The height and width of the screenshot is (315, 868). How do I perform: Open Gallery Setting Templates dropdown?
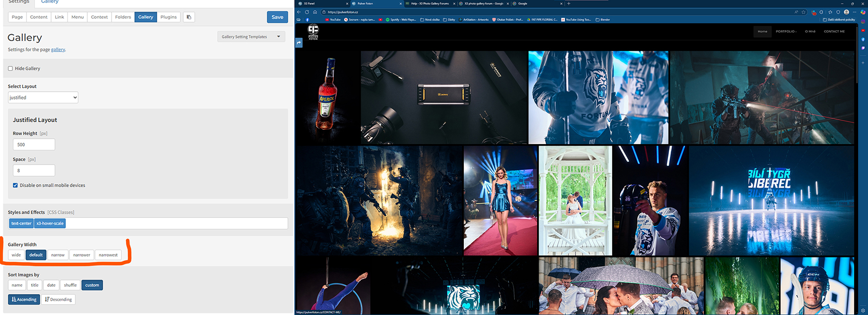(x=251, y=37)
